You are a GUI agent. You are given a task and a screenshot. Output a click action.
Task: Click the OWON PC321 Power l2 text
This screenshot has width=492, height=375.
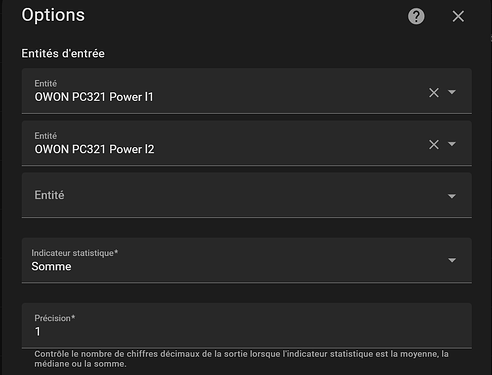(x=94, y=149)
